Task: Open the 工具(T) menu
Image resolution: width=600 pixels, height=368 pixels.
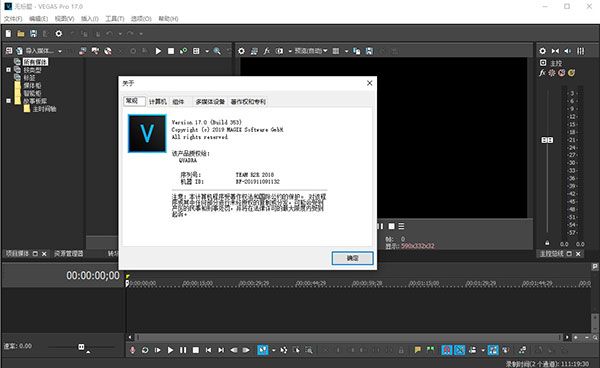Action: [x=115, y=19]
